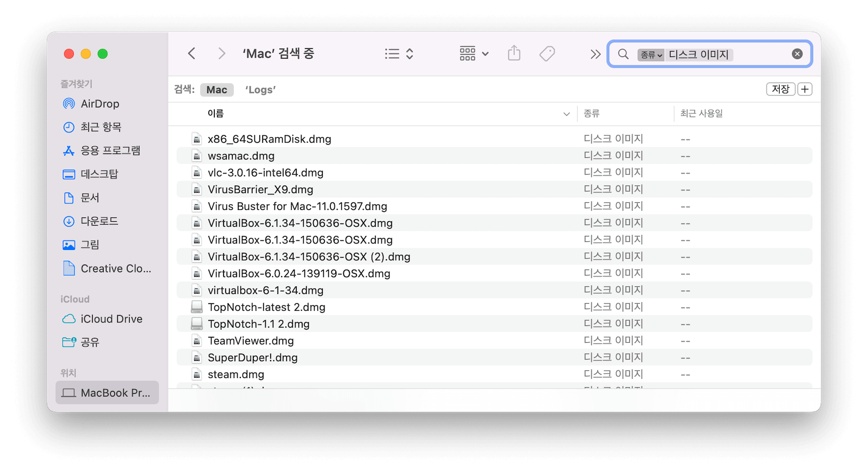Click 디스크 이미지 kind for steam.dmg
This screenshot has width=868, height=474.
[613, 374]
